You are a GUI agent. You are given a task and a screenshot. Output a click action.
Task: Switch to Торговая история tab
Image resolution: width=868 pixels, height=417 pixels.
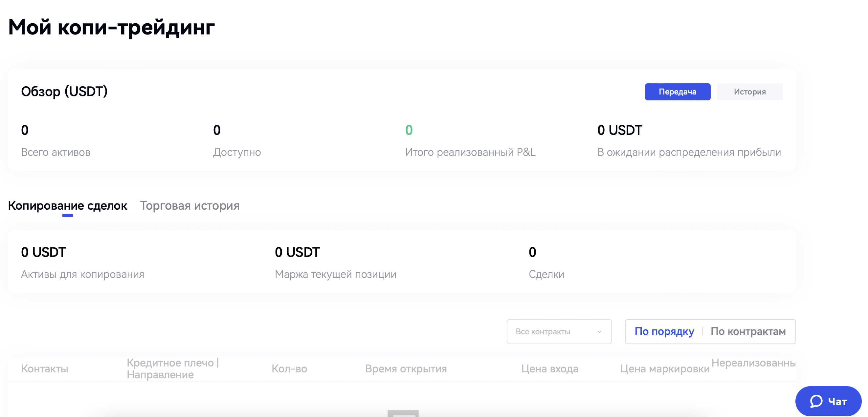pyautogui.click(x=189, y=205)
